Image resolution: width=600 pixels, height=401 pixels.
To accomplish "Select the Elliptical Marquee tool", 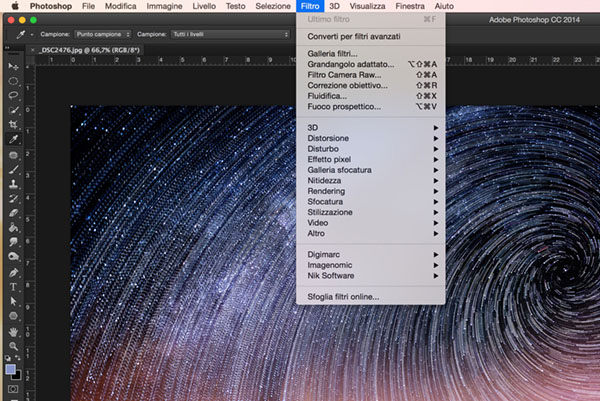I will tap(13, 81).
